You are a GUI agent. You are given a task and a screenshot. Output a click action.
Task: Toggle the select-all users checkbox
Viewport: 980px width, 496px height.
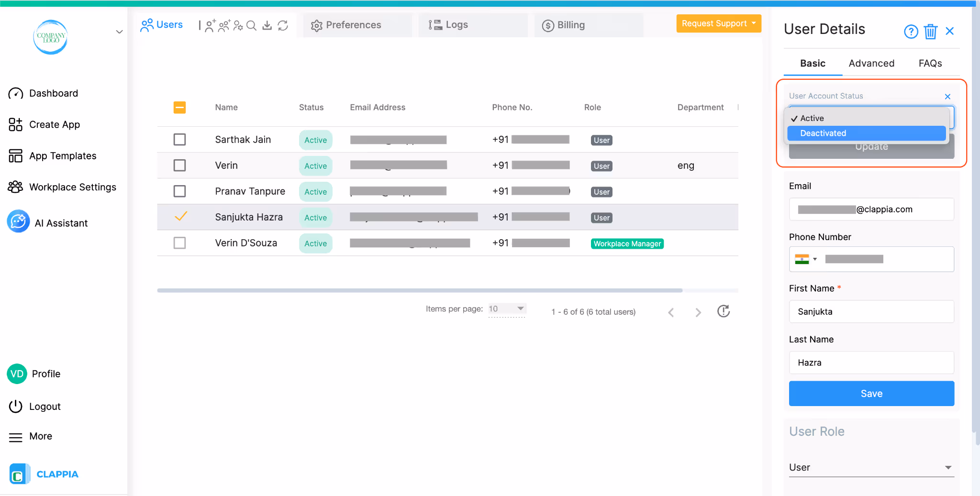tap(179, 107)
